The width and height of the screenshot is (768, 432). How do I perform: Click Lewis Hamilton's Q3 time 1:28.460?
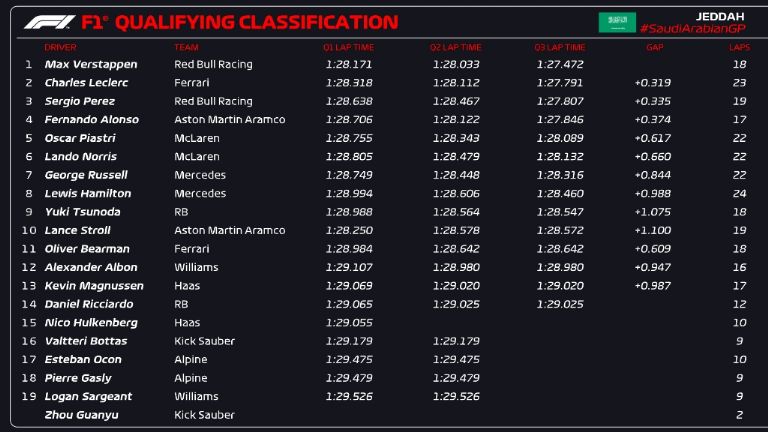[558, 194]
